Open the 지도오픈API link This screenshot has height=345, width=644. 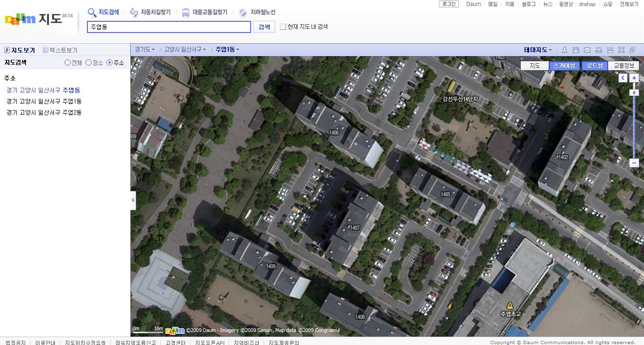tap(210, 343)
